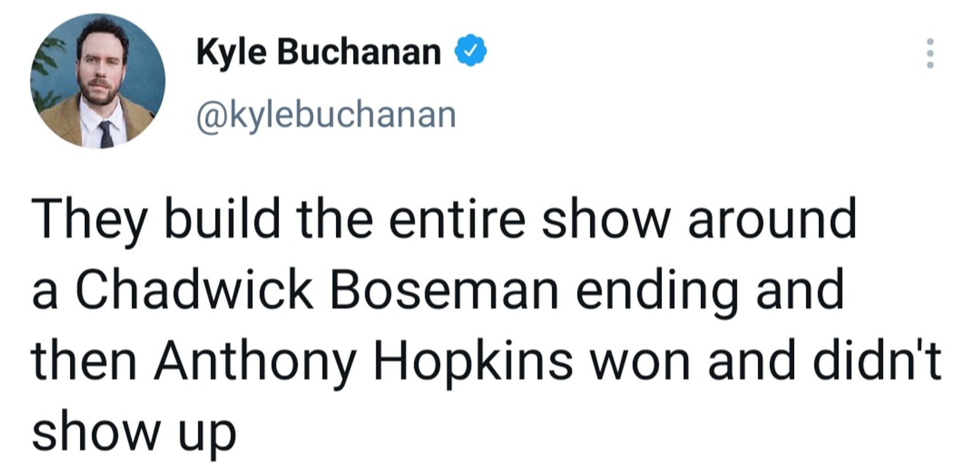
Task: Click the word "They" starting the tweet
Action: [x=89, y=220]
